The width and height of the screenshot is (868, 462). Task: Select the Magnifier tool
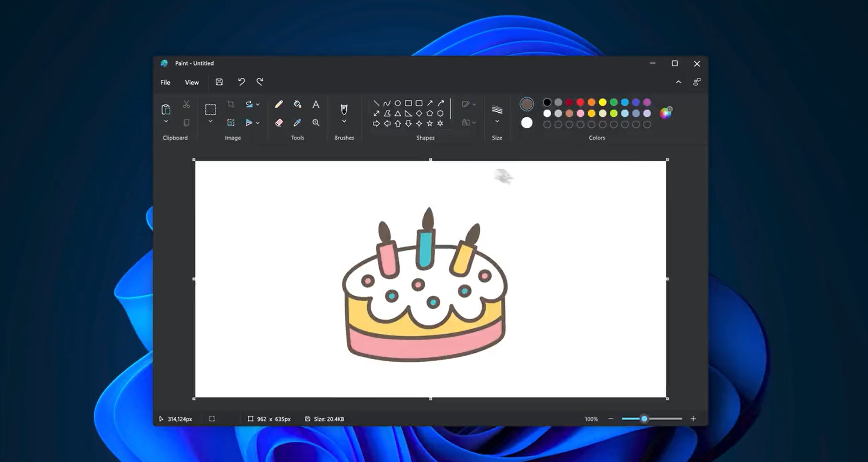click(316, 123)
